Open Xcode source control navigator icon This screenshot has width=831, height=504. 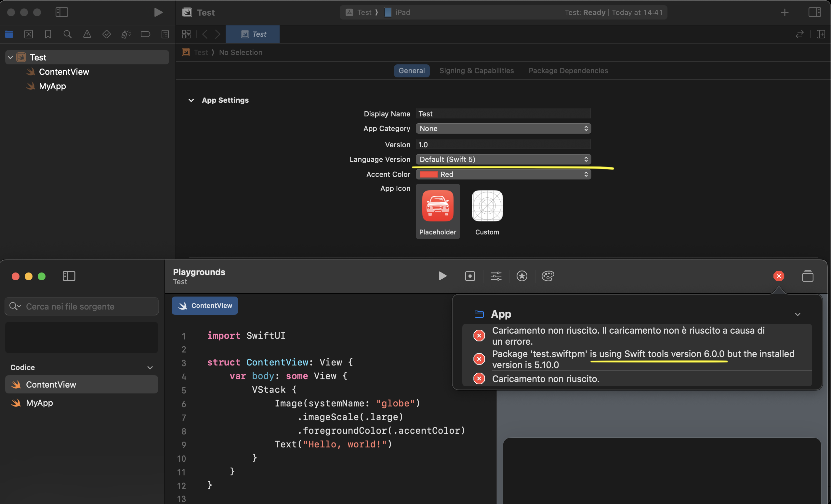[x=29, y=34]
